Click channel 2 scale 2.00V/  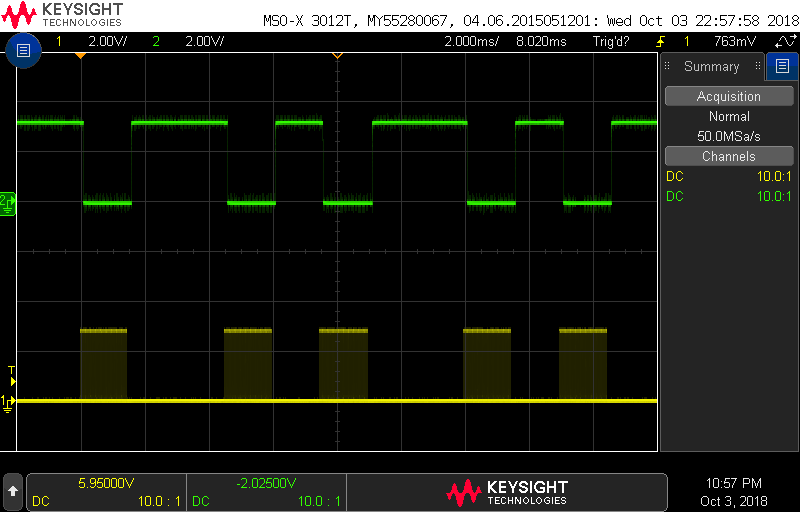click(205, 42)
